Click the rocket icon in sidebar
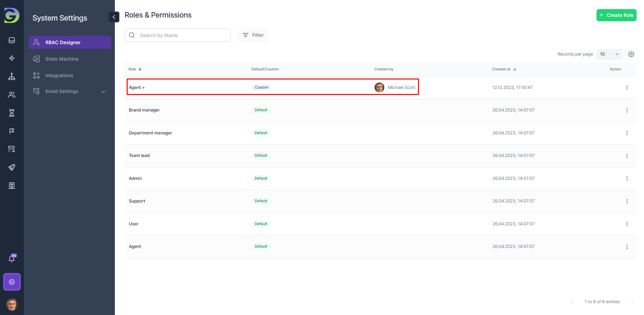Viewport: 644px width, 315px height. pyautogui.click(x=12, y=167)
